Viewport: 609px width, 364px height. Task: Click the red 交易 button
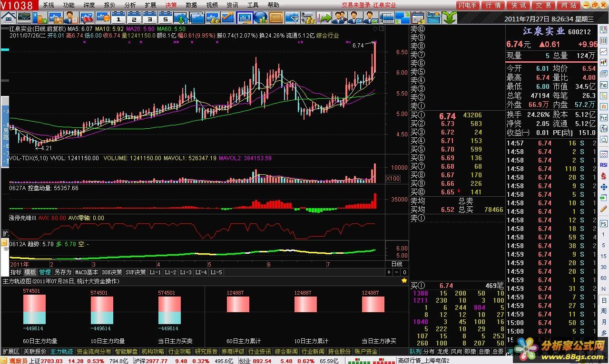click(543, 5)
